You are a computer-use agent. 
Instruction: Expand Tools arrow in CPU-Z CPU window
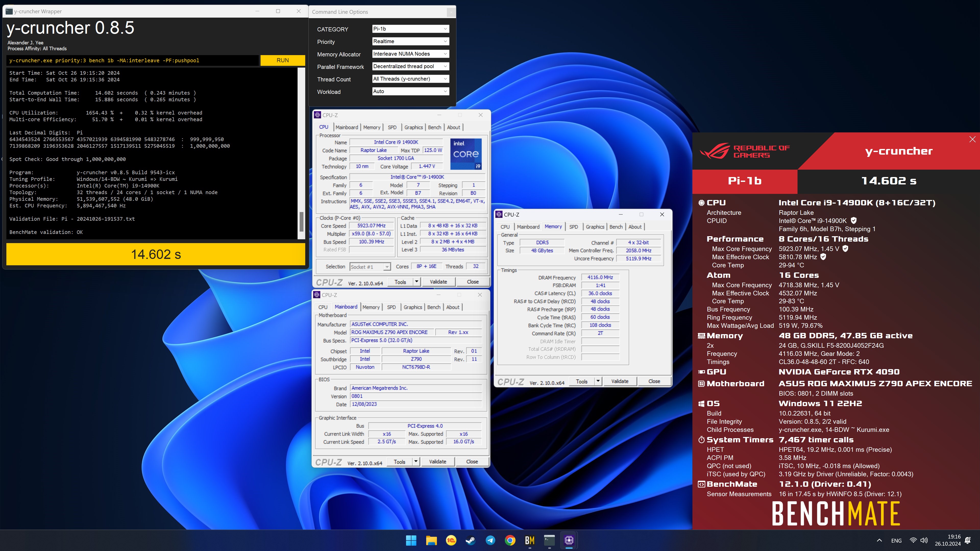(416, 282)
